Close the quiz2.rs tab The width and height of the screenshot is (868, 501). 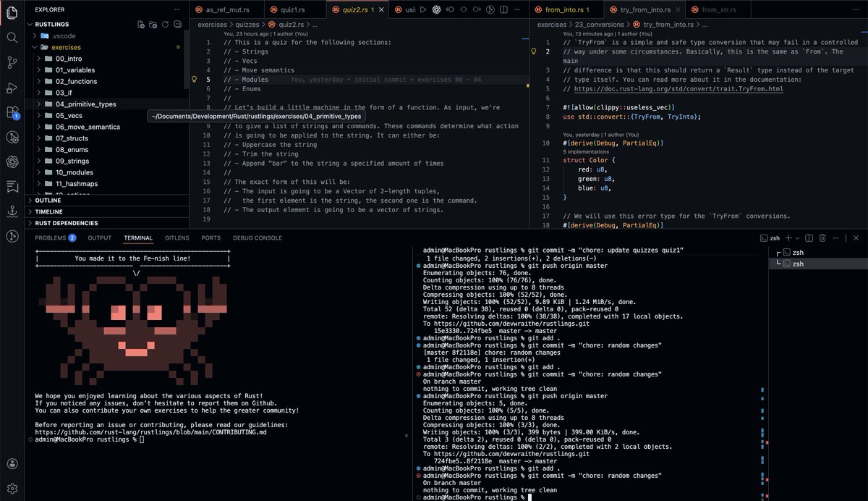point(382,10)
